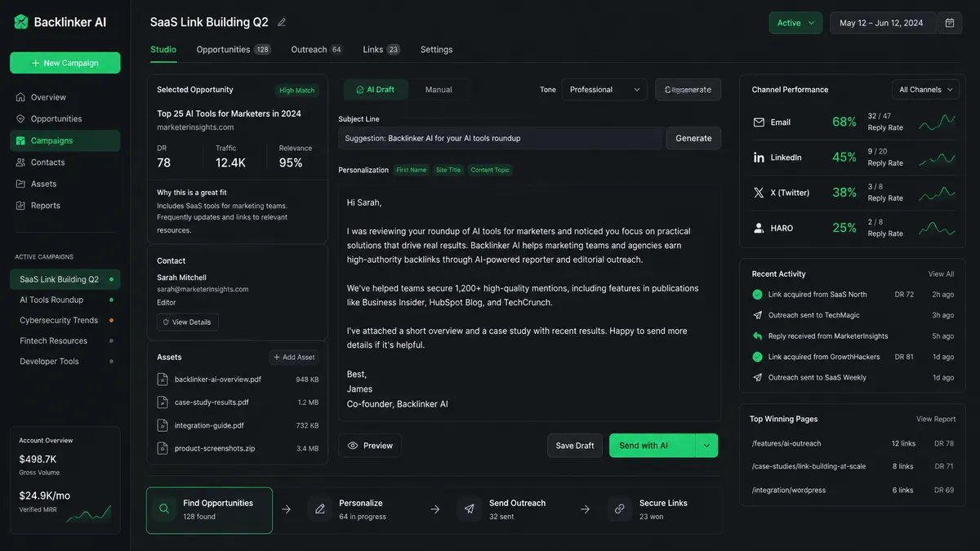The width and height of the screenshot is (980, 551).
Task: Click the X (Twitter) icon in Channel Performance
Action: pos(759,193)
